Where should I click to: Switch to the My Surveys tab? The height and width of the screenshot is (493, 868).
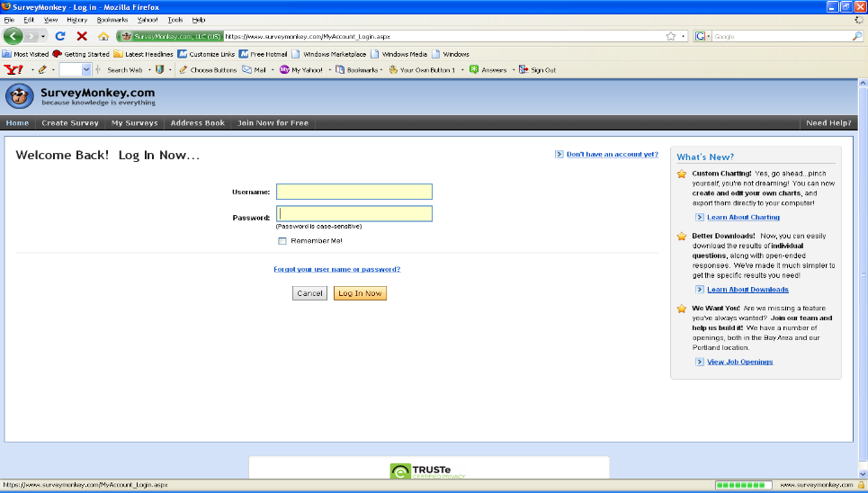click(x=134, y=123)
